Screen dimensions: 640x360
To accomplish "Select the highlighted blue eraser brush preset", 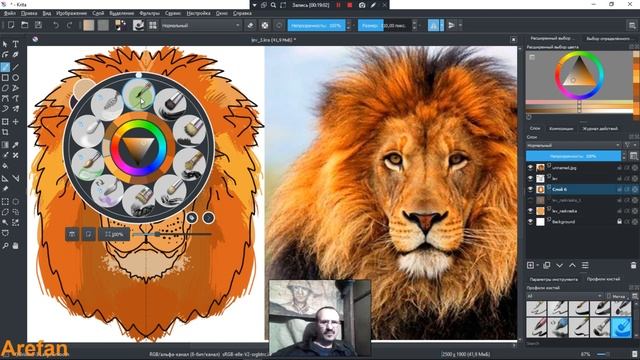I will click(621, 328).
